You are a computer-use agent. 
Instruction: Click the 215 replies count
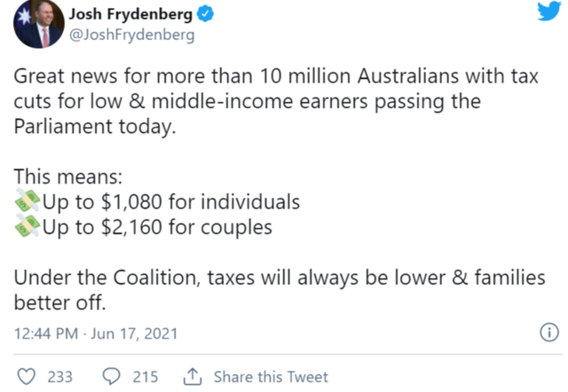(146, 377)
